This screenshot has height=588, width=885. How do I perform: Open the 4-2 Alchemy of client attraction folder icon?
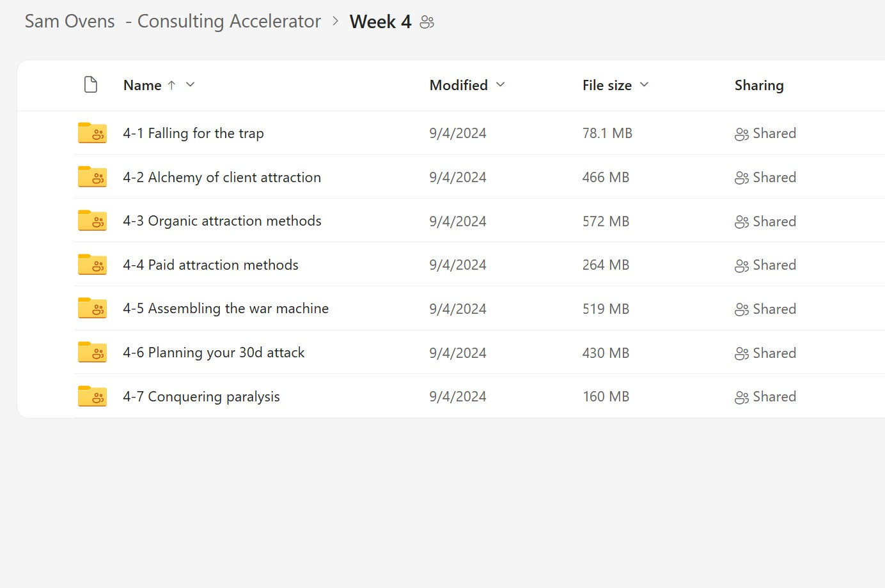click(92, 177)
